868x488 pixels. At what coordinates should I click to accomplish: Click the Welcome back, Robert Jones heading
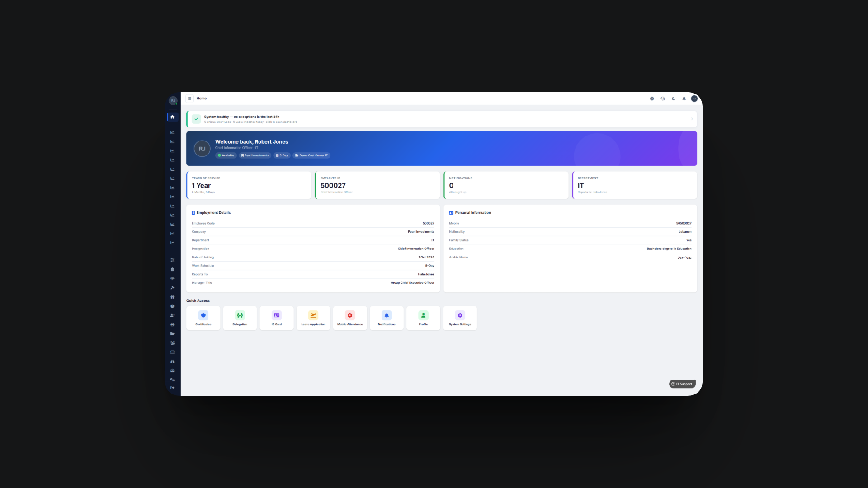[x=251, y=142]
